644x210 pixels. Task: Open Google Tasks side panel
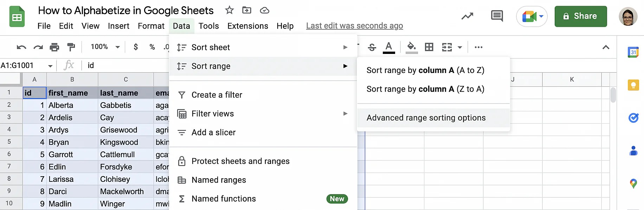tap(633, 118)
